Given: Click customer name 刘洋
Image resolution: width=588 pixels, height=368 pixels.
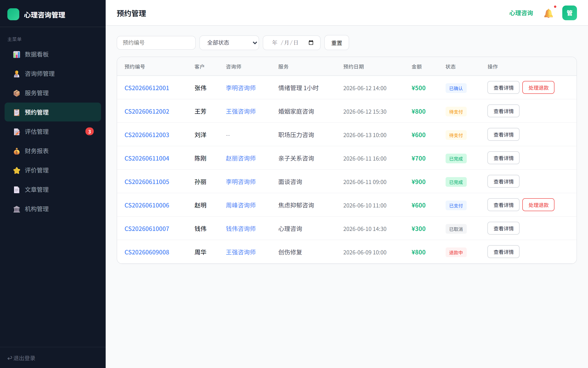Looking at the screenshot, I should point(200,135).
